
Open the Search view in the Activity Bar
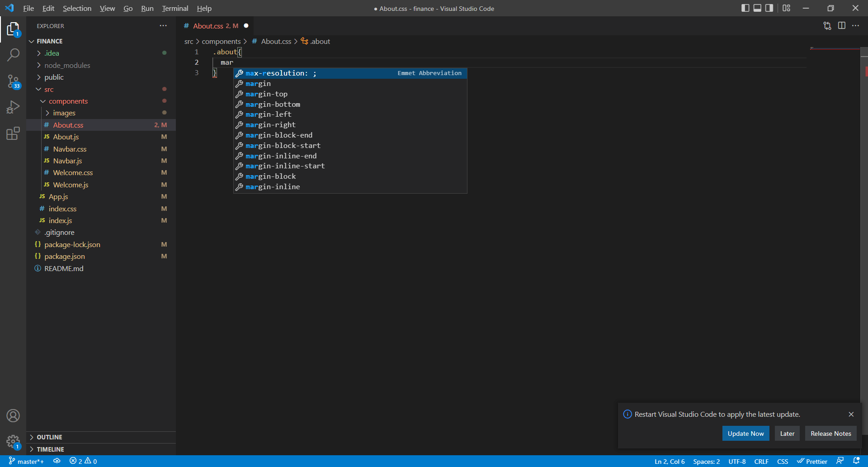point(13,54)
